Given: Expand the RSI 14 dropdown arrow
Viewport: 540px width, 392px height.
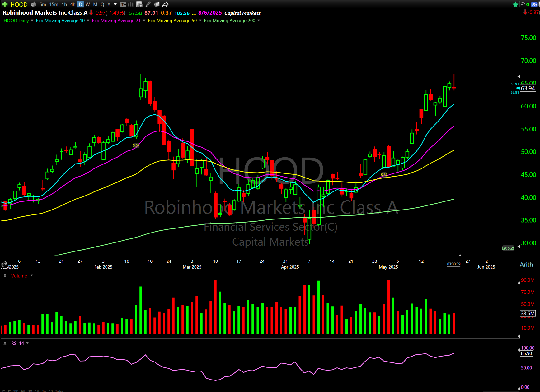Looking at the screenshot, I should coord(27,343).
